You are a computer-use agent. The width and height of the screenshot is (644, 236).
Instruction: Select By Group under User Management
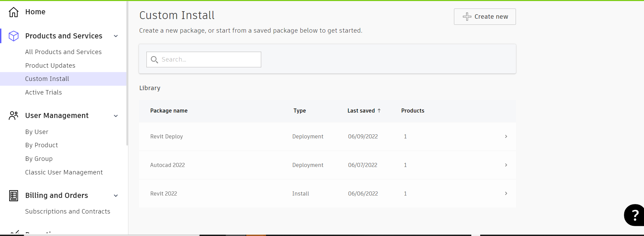coord(39,159)
